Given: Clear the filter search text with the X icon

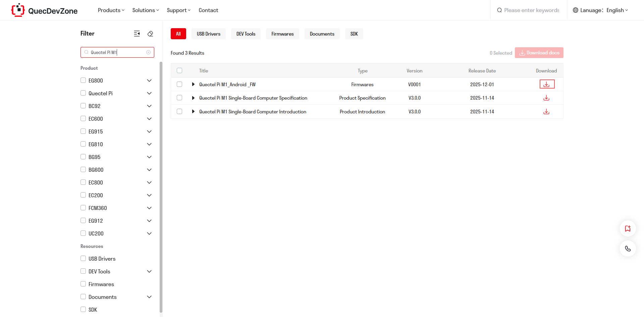Looking at the screenshot, I should 148,52.
